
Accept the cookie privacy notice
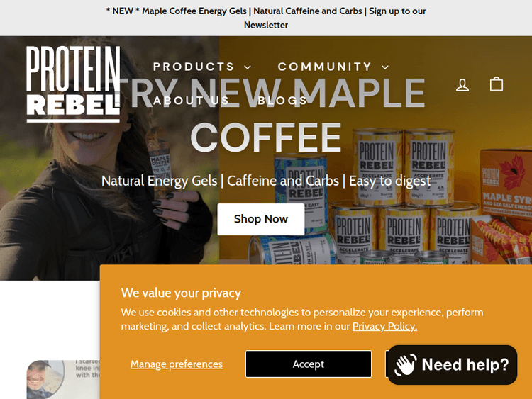coord(309,364)
